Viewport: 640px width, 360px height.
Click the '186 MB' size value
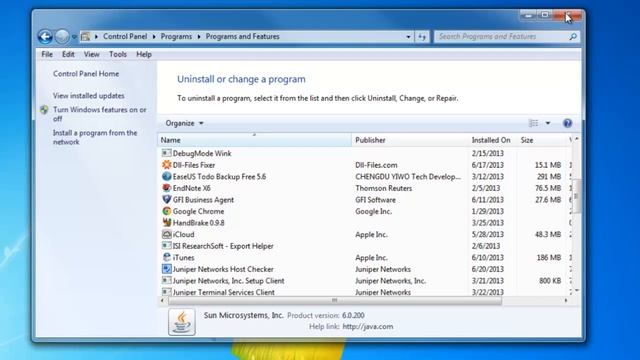click(x=549, y=258)
